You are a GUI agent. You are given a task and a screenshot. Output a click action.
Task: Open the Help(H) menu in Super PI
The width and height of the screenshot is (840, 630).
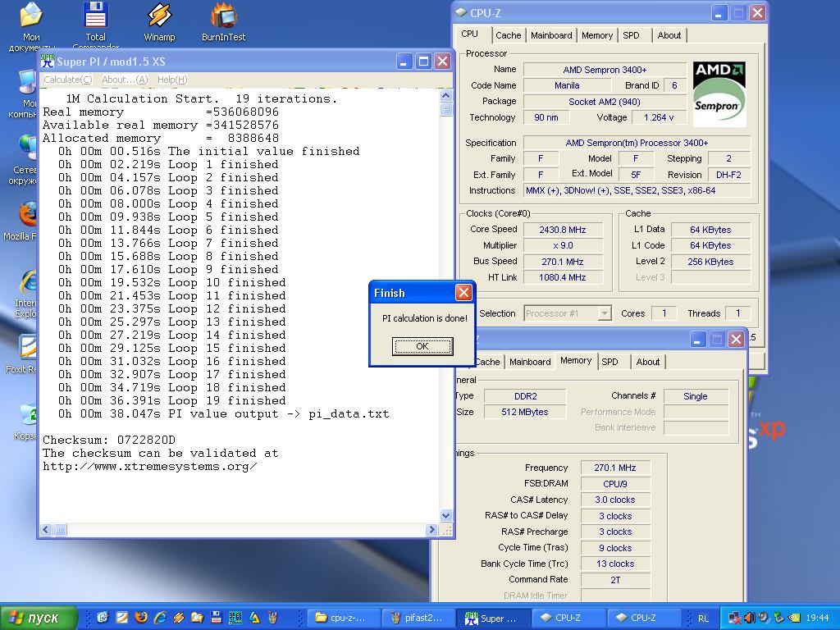[x=172, y=80]
